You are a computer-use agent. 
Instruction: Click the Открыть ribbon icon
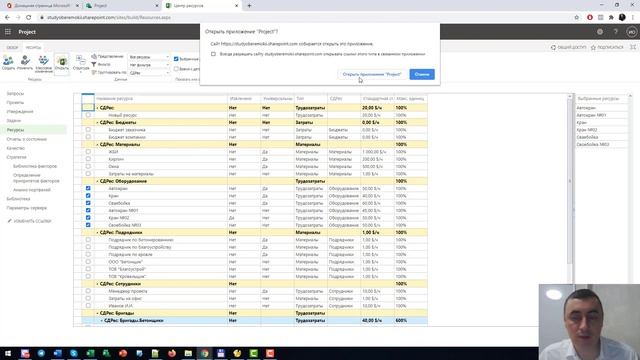(x=62, y=64)
